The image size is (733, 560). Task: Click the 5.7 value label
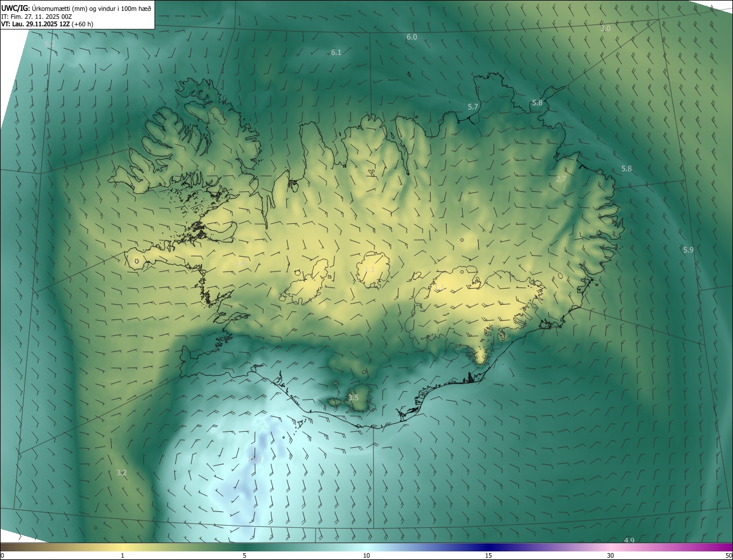coord(473,107)
